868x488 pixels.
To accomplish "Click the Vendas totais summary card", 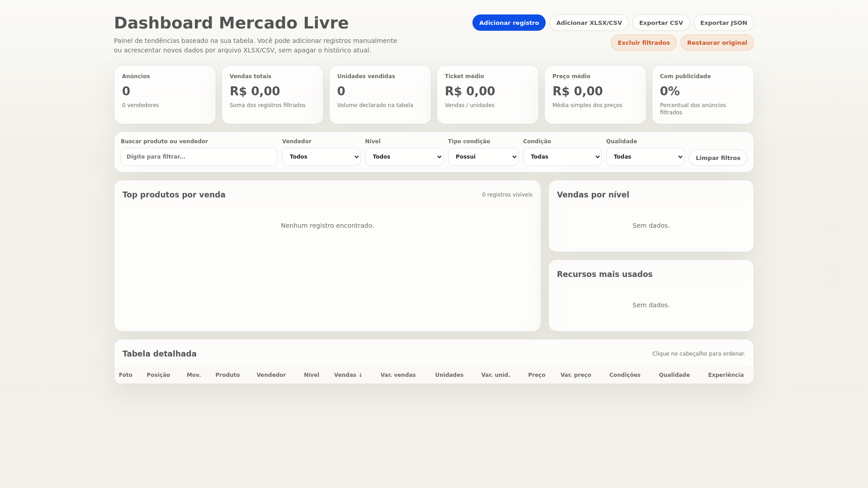I will coord(273,94).
